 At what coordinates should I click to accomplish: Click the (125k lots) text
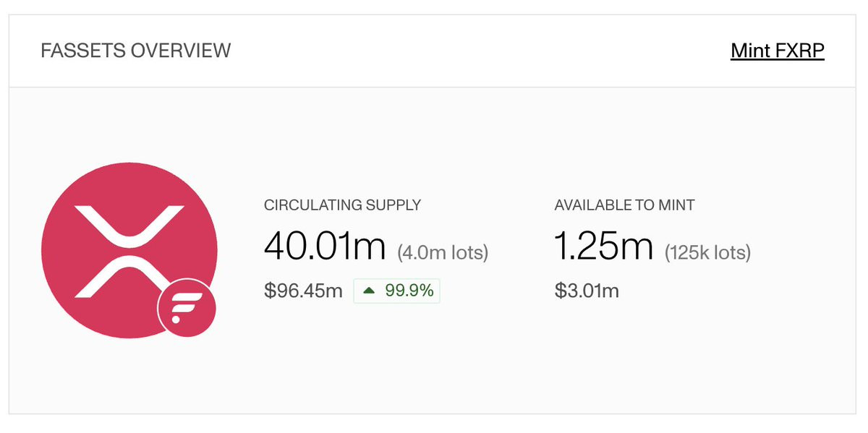[x=707, y=252]
